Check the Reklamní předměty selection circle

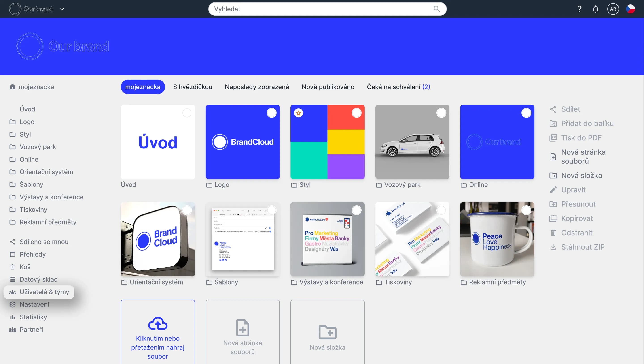[x=526, y=210]
